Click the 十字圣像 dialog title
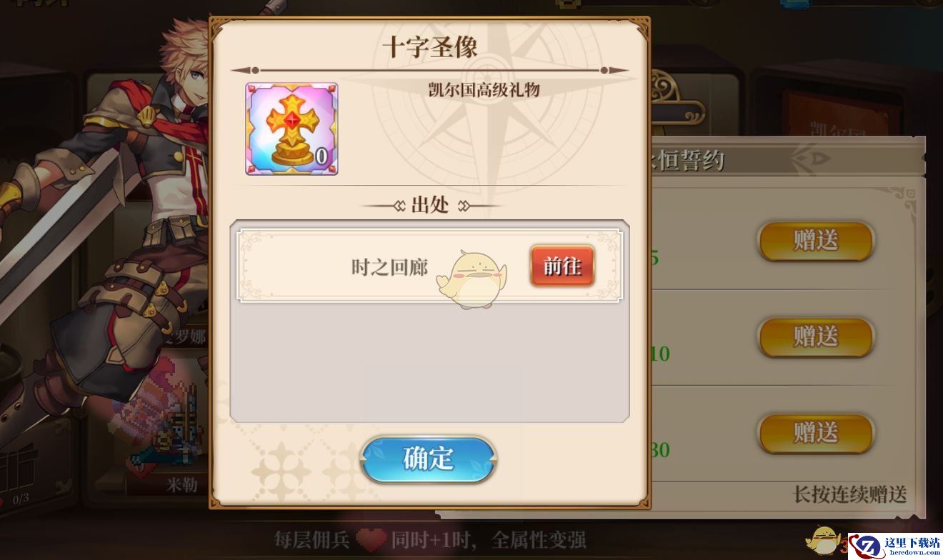943x560 pixels. 429,47
